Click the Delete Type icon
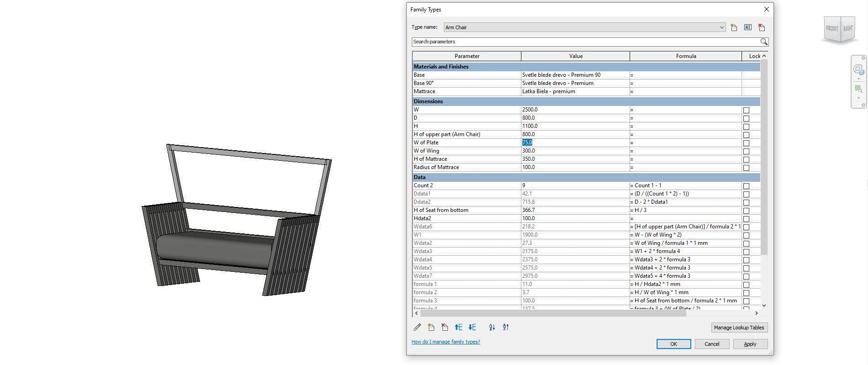The image size is (868, 365). click(x=761, y=27)
